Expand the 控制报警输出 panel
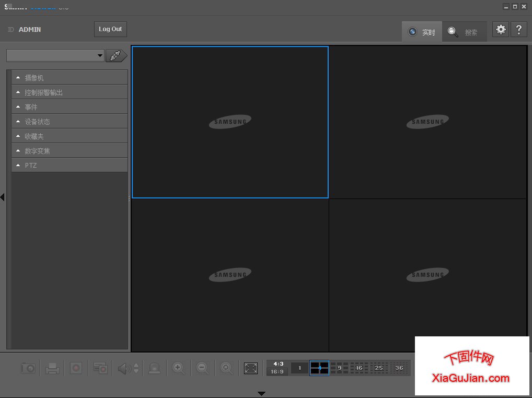 tap(70, 92)
